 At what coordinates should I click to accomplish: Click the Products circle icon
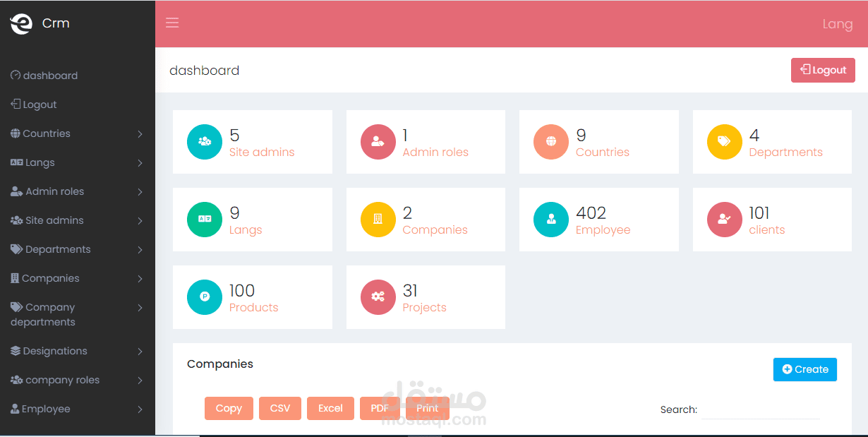tap(204, 297)
